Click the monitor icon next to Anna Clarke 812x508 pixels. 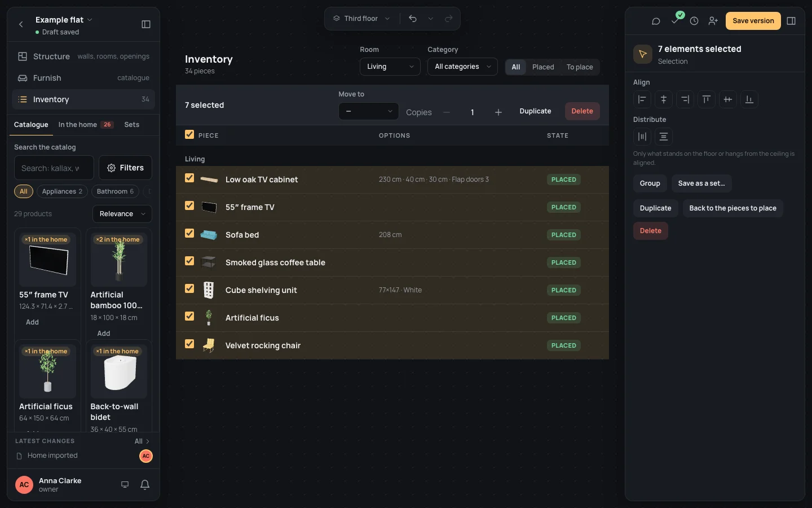(125, 484)
